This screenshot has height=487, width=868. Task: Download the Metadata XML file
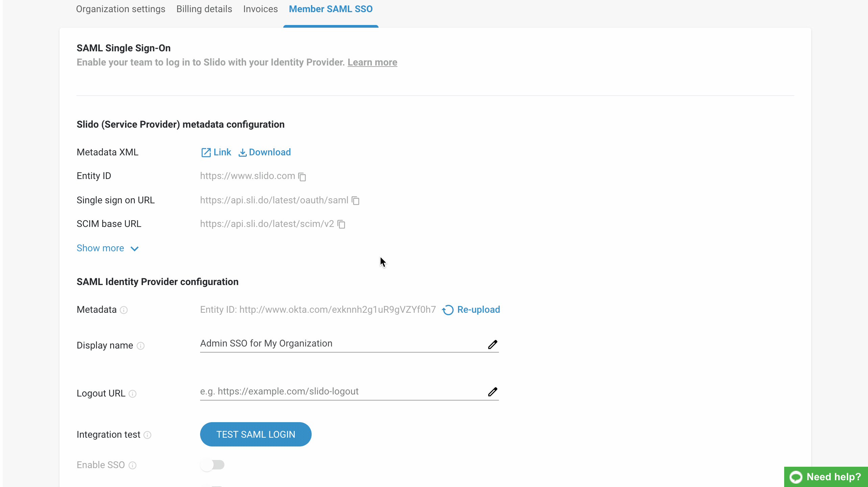[x=265, y=152]
